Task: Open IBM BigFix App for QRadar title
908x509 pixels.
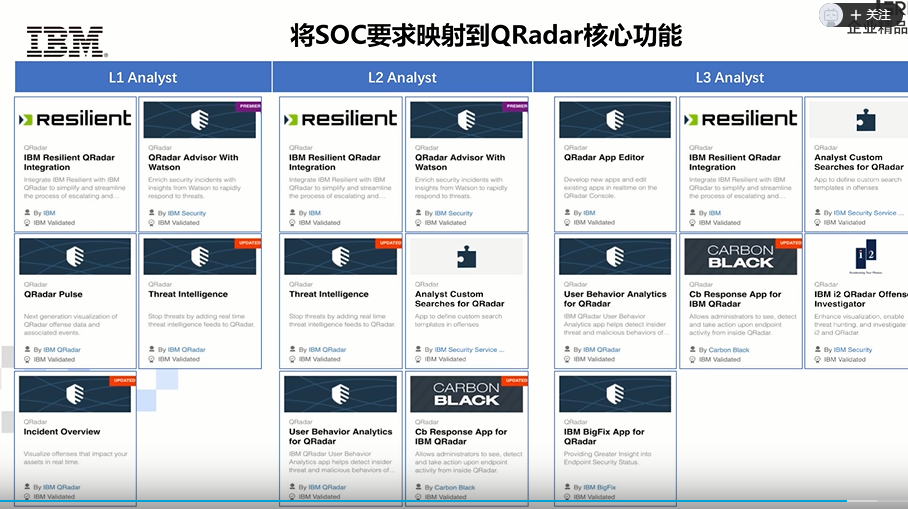Action: pyautogui.click(x=604, y=436)
